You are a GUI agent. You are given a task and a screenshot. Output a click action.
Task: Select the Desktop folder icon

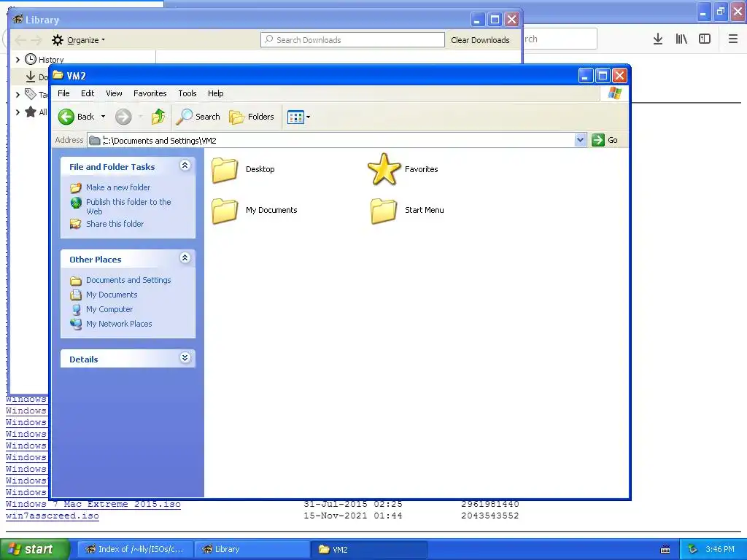pyautogui.click(x=225, y=170)
